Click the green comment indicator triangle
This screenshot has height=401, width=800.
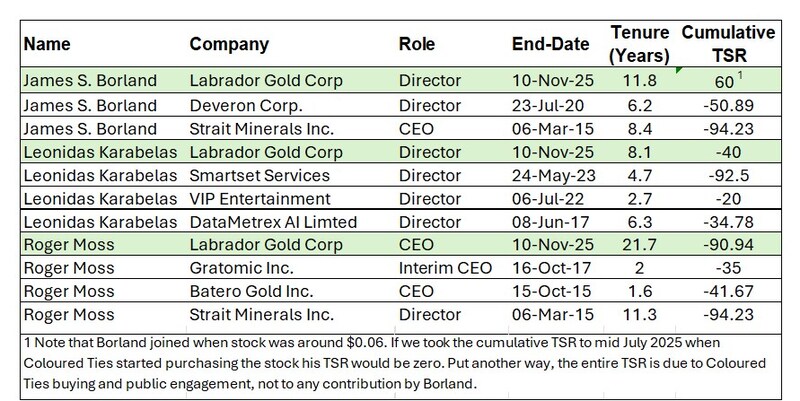tap(678, 70)
